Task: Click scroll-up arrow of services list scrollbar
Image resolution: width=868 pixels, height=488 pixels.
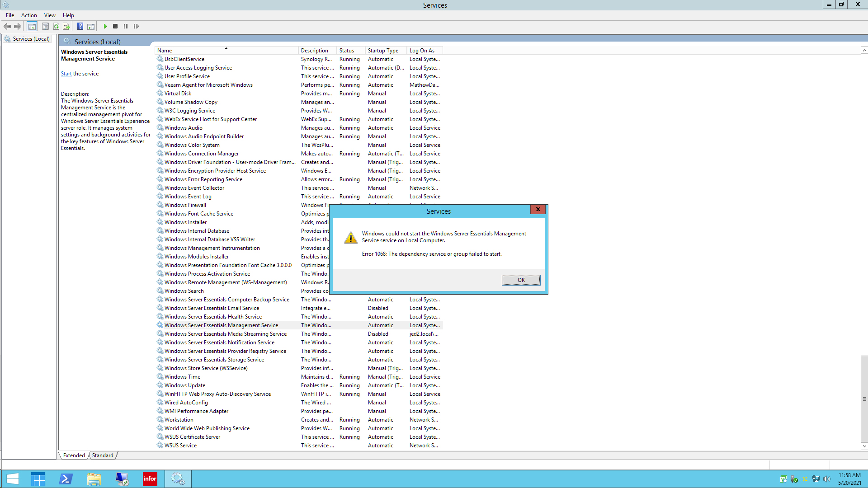Action: [x=864, y=50]
